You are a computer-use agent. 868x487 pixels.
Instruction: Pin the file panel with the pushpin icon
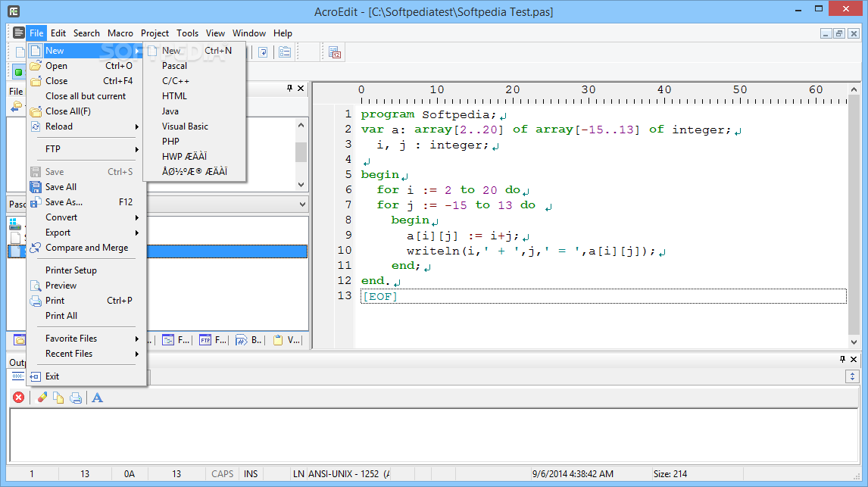tap(289, 88)
